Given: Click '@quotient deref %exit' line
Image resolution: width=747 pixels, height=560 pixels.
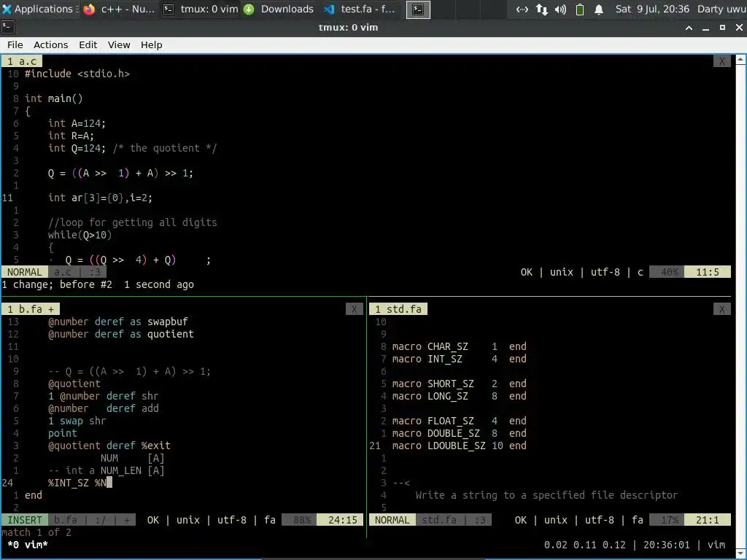Looking at the screenshot, I should coord(109,446).
